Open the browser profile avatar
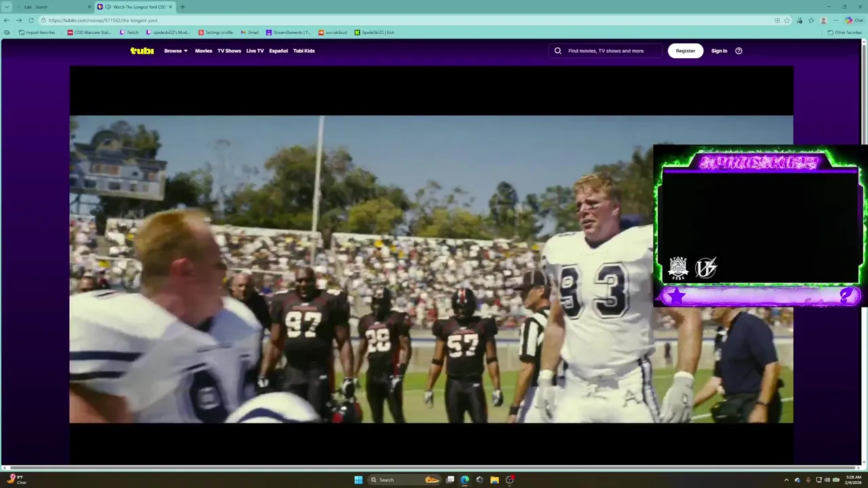868x488 pixels. [x=824, y=20]
